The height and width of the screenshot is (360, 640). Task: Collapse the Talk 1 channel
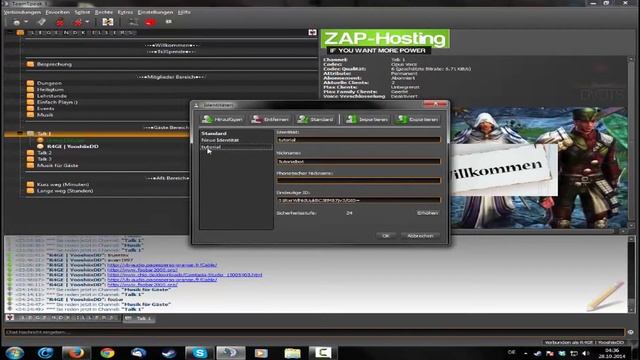point(20,133)
